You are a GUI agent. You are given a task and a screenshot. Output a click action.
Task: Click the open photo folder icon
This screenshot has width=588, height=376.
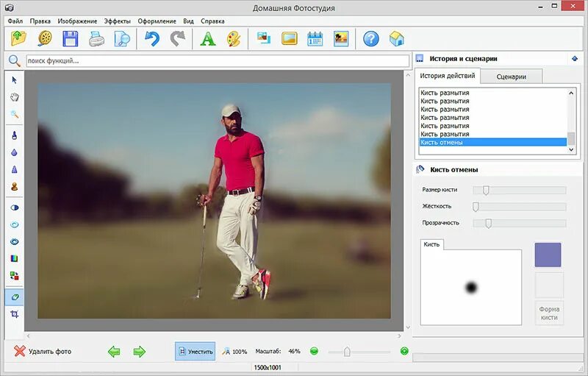pos(18,39)
